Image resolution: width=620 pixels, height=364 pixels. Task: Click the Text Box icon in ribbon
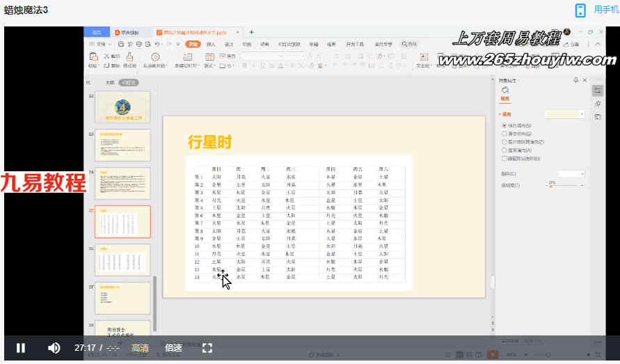(x=424, y=57)
